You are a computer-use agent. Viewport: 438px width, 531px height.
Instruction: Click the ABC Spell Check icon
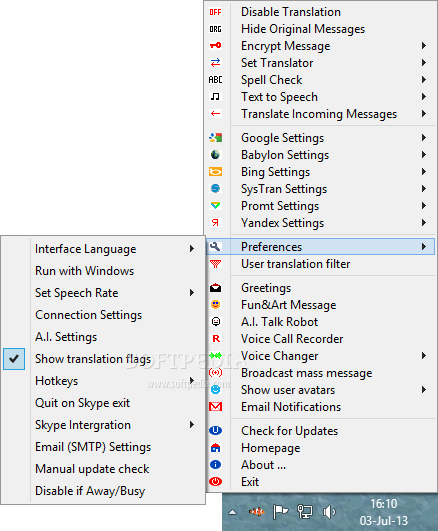(215, 80)
